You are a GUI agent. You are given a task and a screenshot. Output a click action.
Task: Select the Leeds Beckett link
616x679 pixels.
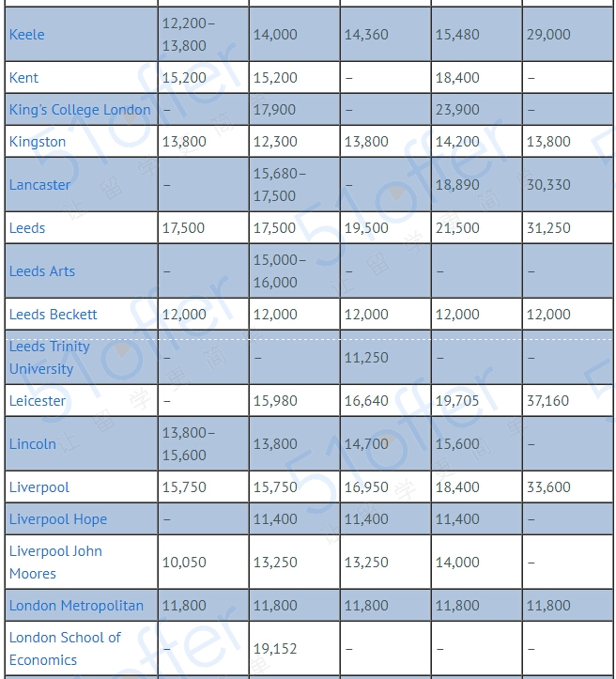pos(54,315)
